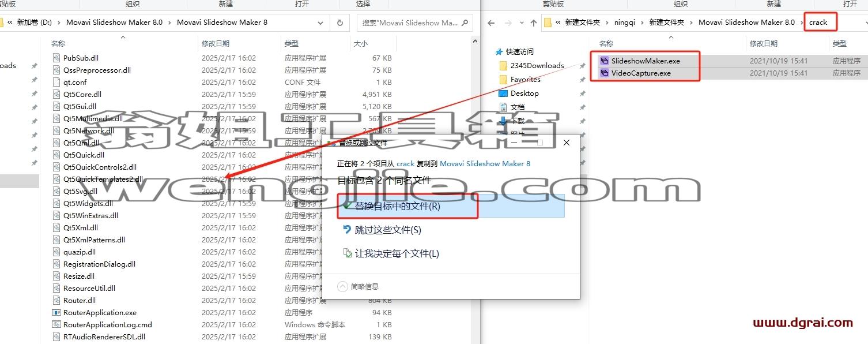Screen dimensions: 868x344
Task: Select SlideshowMaker.exe file icon in crack folder
Action: tap(604, 61)
